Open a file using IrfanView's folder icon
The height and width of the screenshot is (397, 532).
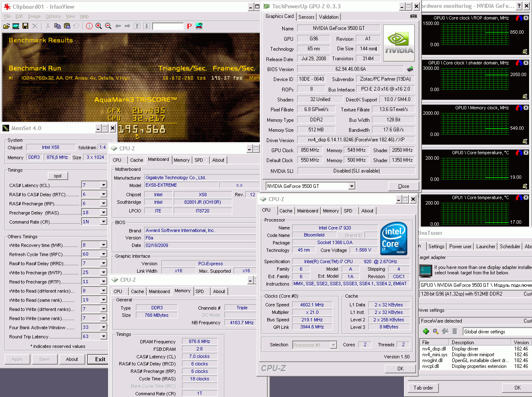pos(6,26)
